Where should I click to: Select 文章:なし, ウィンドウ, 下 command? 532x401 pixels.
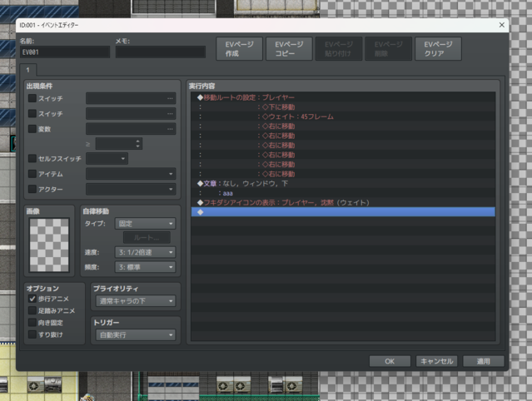pyautogui.click(x=343, y=183)
